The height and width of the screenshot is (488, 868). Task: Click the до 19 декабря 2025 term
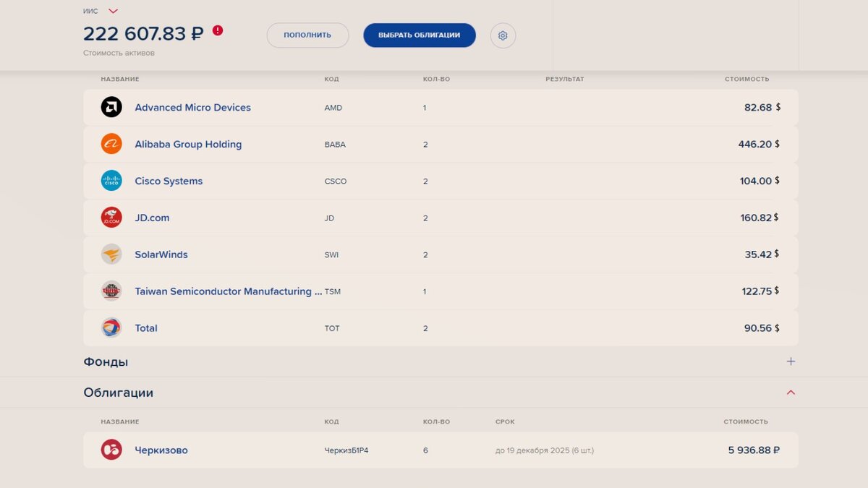pos(545,450)
